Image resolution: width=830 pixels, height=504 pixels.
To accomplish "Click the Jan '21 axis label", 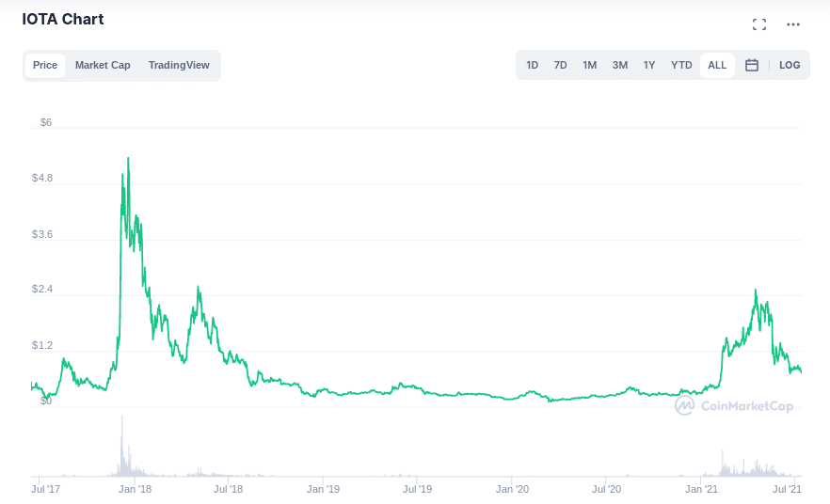I will [701, 489].
